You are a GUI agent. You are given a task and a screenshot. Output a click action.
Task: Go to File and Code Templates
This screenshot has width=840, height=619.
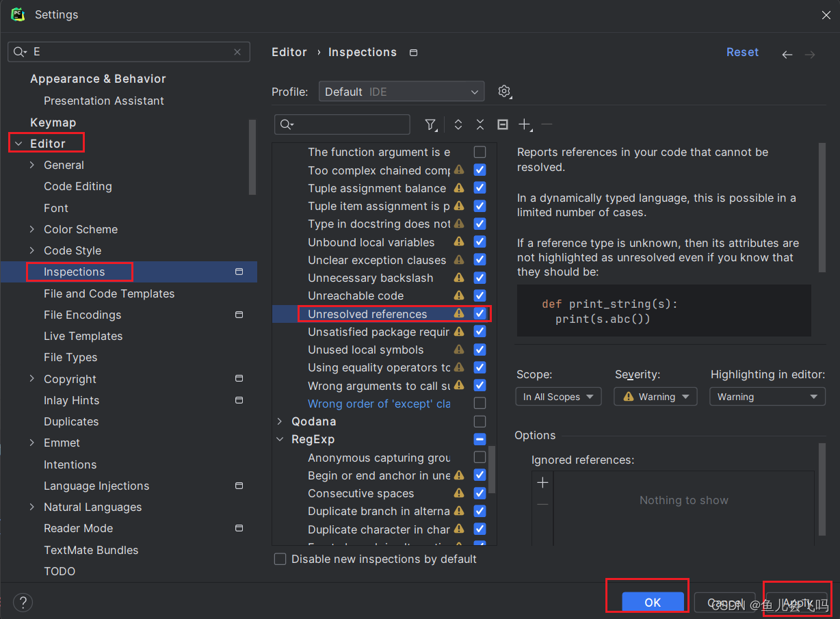[109, 293]
